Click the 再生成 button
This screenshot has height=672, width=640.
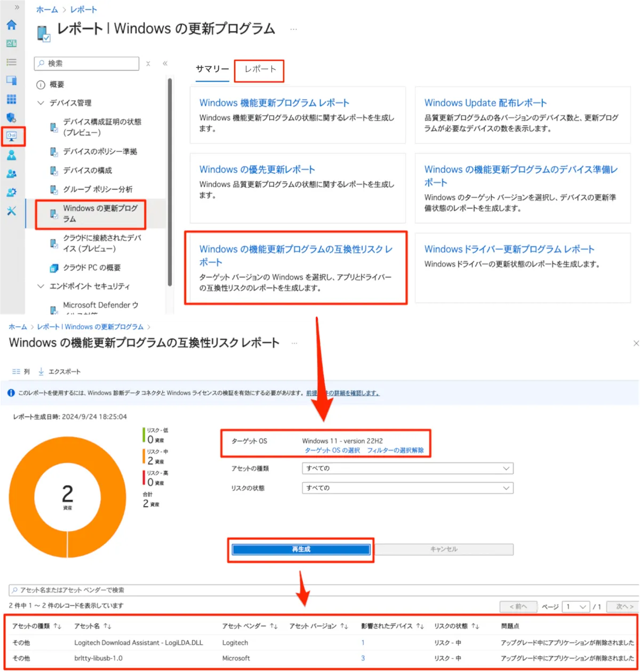click(301, 549)
